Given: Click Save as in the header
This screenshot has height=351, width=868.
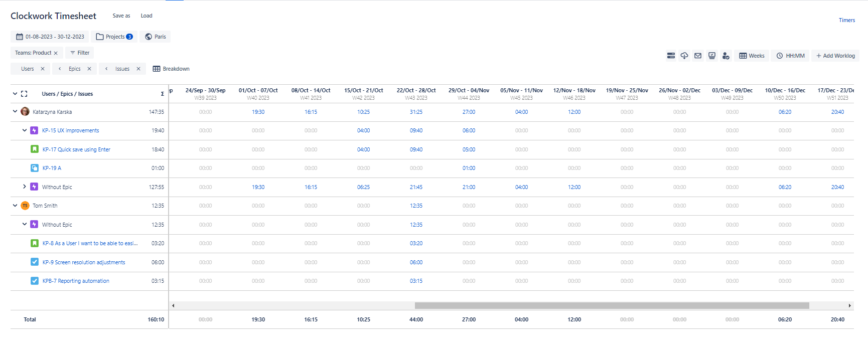Looking at the screenshot, I should coord(121,16).
